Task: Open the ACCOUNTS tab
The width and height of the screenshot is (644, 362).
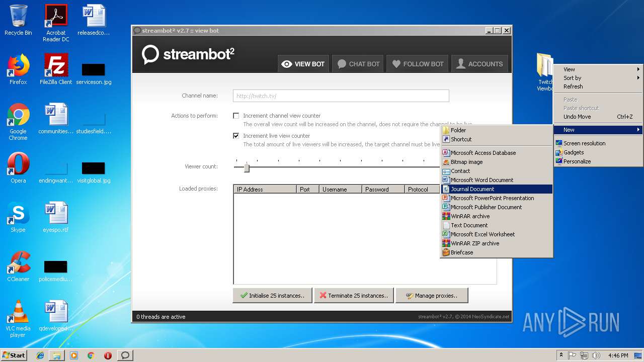Action: pos(479,64)
